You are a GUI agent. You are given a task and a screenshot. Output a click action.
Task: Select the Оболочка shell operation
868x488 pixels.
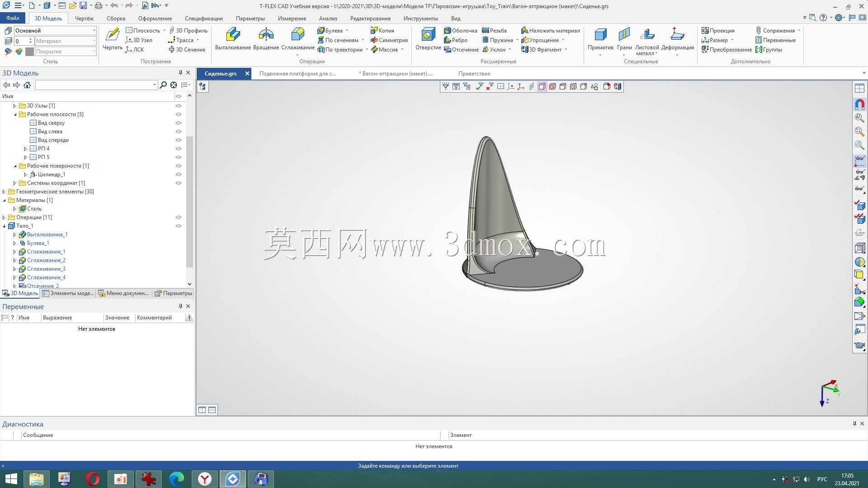(461, 31)
